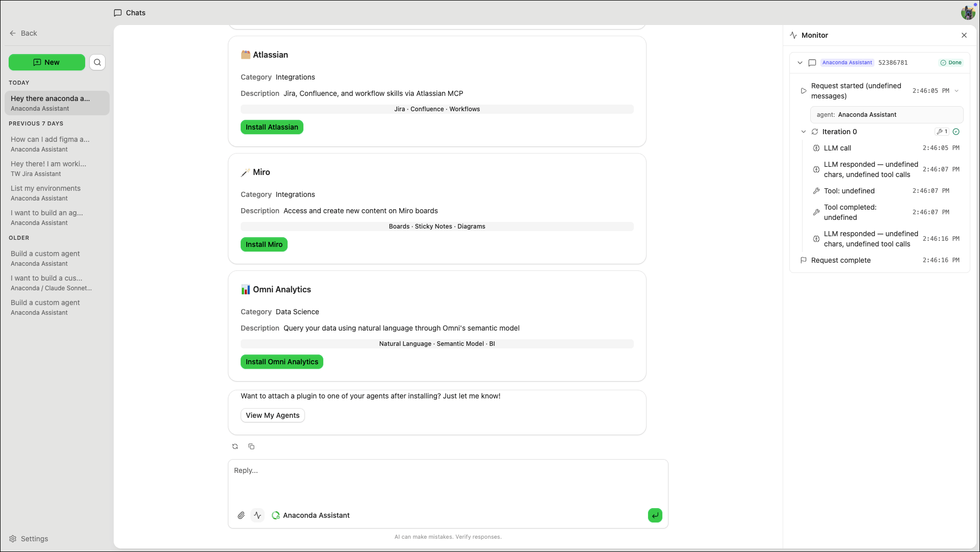980x552 pixels.
Task: Click the request ID 52386781
Action: [893, 63]
